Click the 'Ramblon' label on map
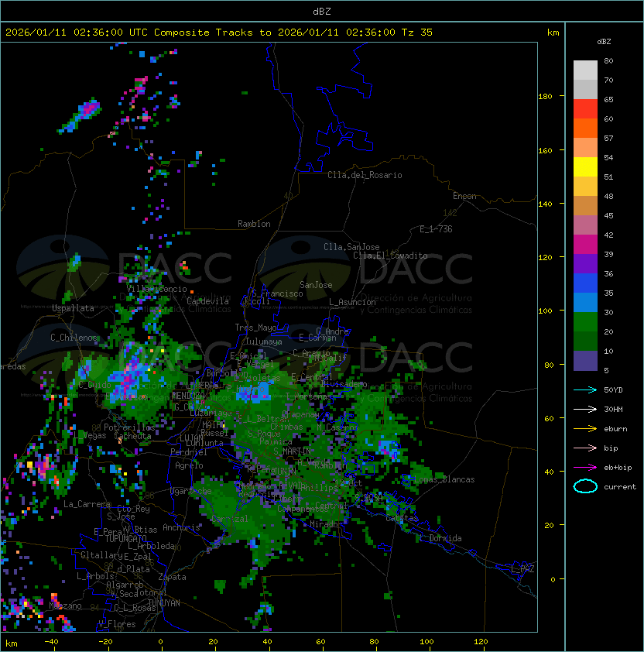 pos(254,224)
